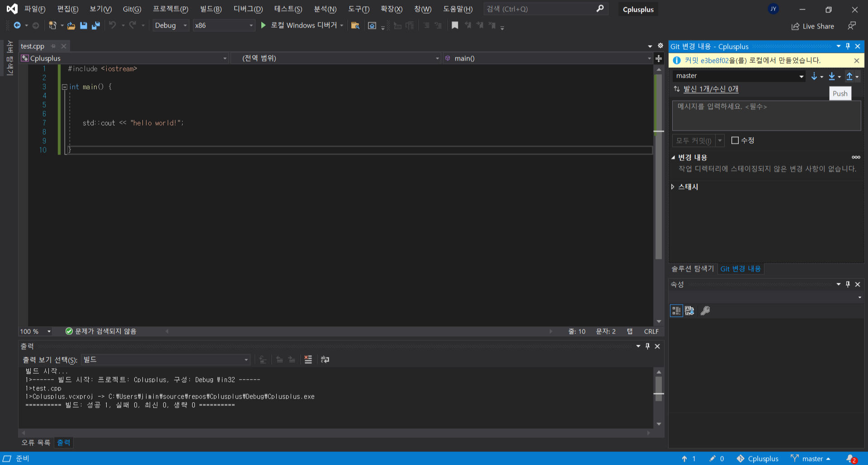
Task: Click the 모두 커밋(I) button
Action: pyautogui.click(x=693, y=141)
